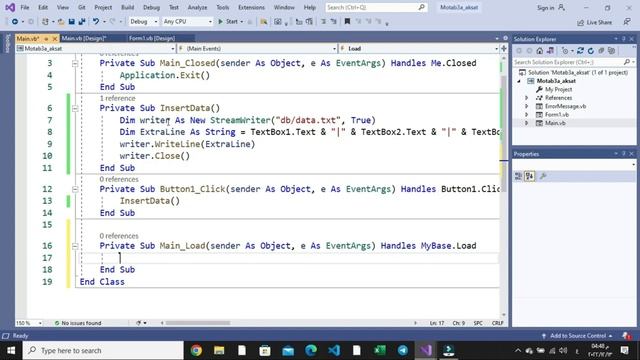Select Main.vb in Solution Explorer

coord(555,123)
